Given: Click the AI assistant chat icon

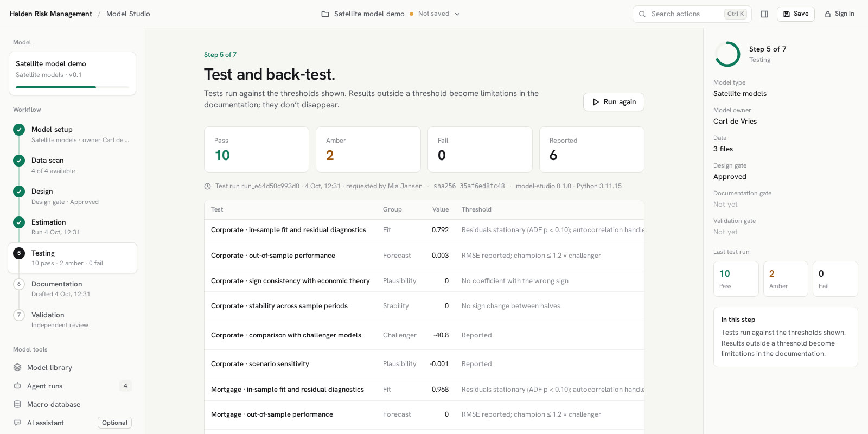Looking at the screenshot, I should coord(17,423).
